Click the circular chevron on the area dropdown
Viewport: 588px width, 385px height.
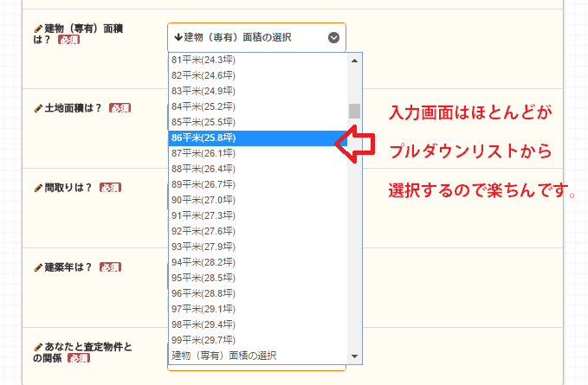point(333,37)
